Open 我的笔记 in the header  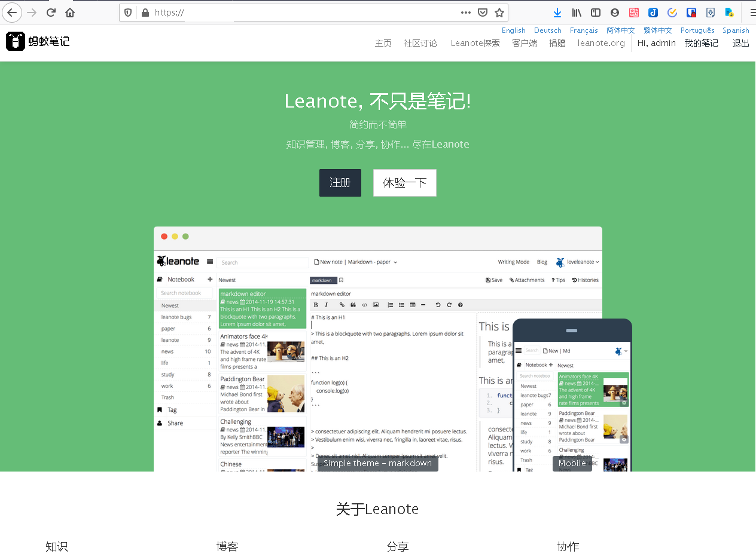tap(702, 44)
